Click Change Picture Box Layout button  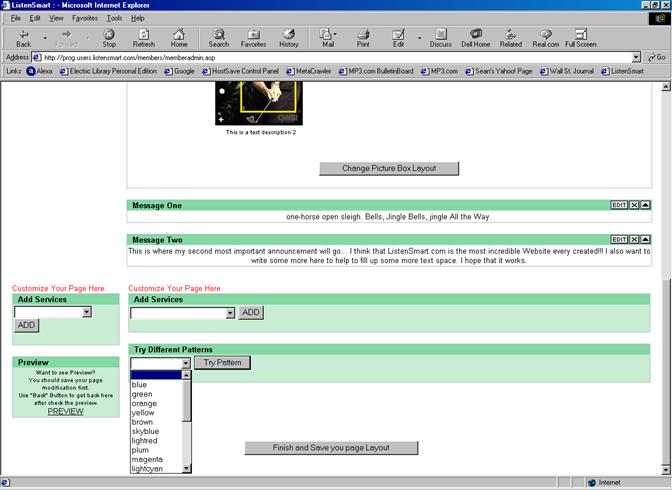389,168
